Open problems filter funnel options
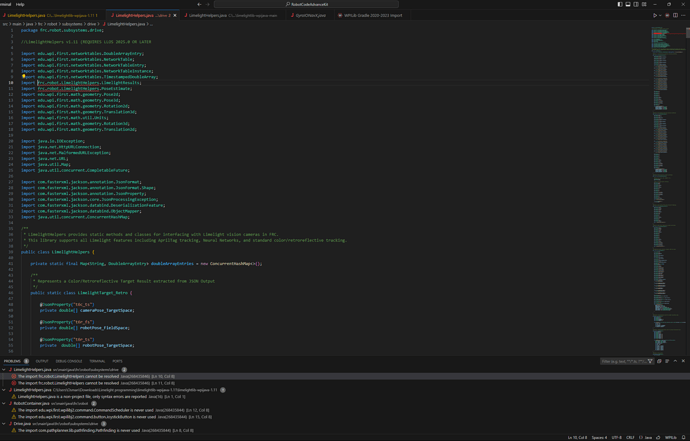Image resolution: width=690 pixels, height=441 pixels. point(650,361)
